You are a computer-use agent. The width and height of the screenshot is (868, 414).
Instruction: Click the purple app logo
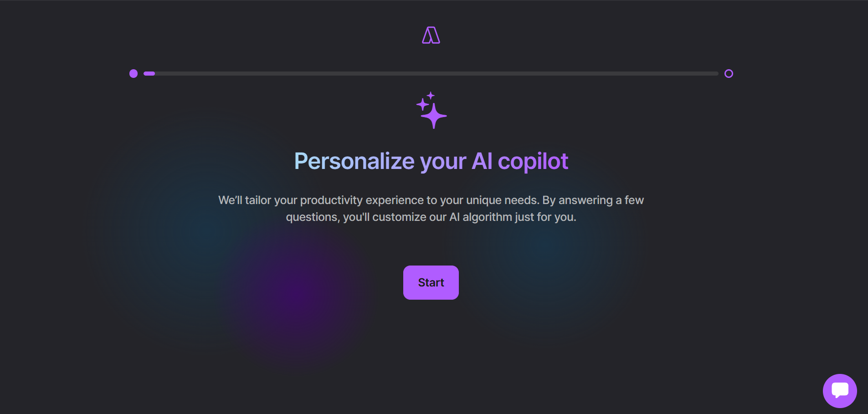[x=431, y=35]
